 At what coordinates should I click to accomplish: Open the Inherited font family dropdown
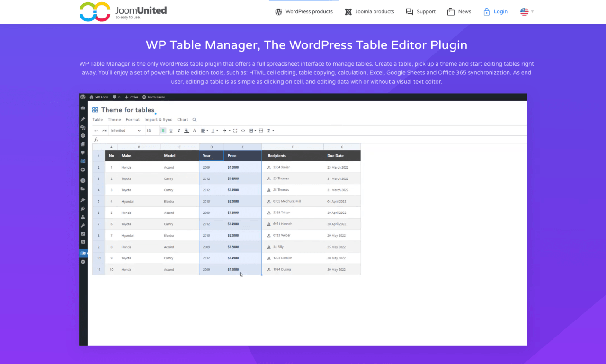click(x=126, y=131)
